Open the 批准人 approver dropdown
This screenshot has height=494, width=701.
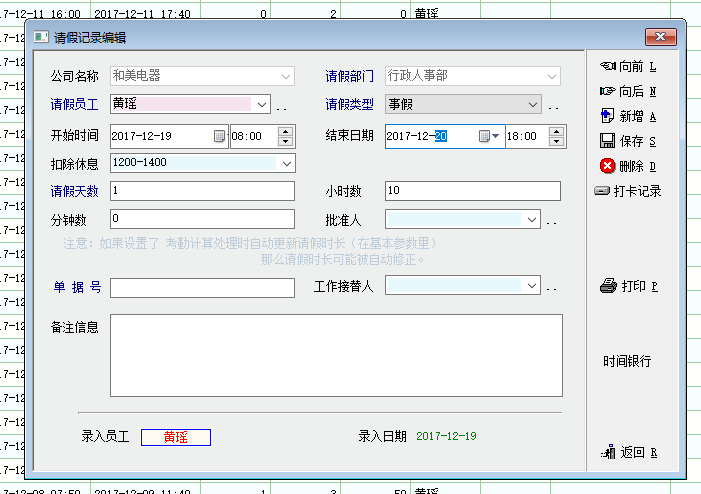pos(532,219)
